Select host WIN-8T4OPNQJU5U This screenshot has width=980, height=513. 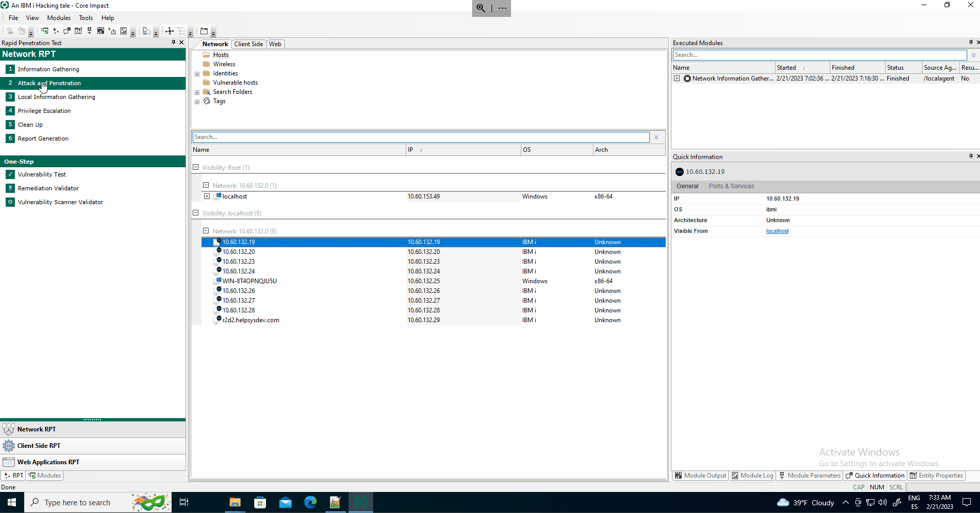(x=433, y=281)
